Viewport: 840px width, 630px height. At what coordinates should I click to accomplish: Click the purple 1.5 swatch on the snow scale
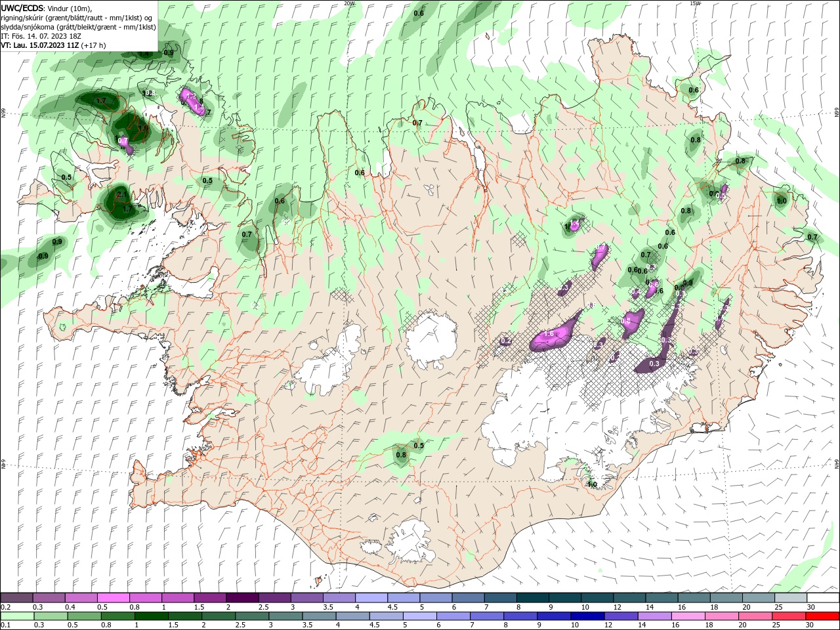210,598
